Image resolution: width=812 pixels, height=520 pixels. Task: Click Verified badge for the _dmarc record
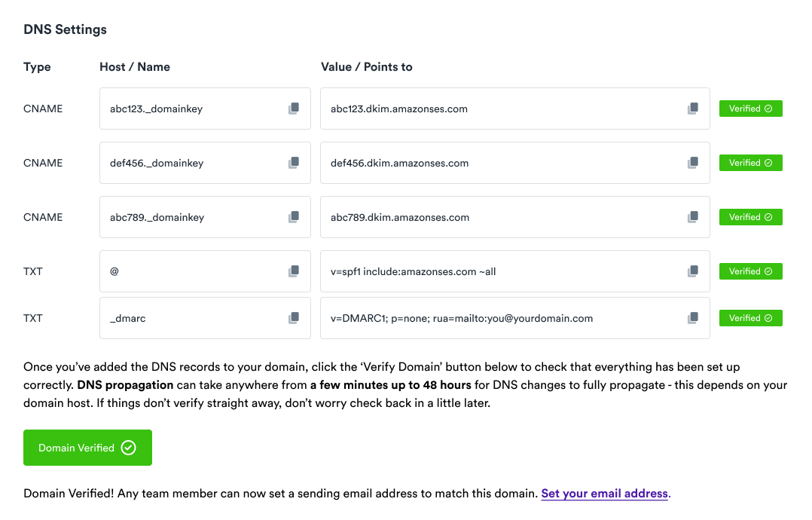pyautogui.click(x=750, y=318)
